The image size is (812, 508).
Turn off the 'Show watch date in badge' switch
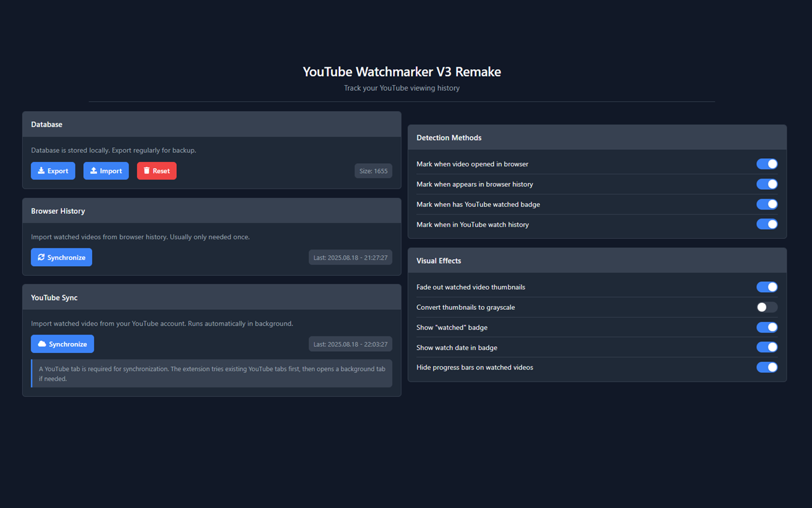767,347
